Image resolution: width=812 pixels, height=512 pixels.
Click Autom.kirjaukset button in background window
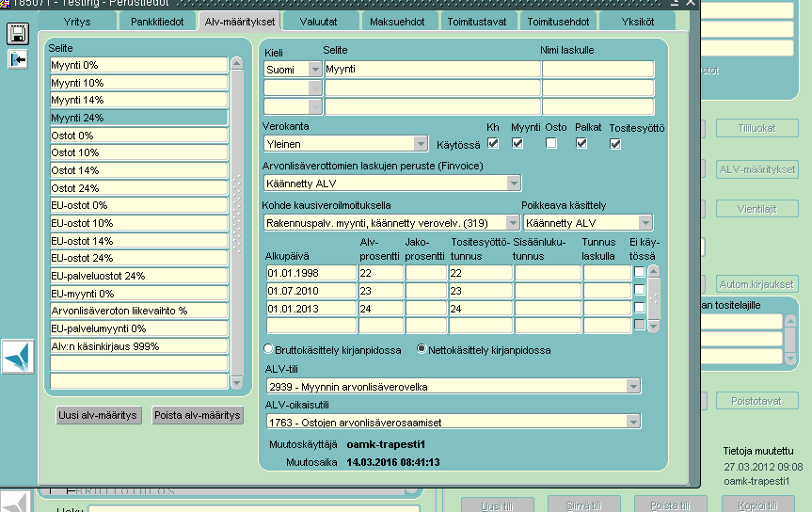pos(757,284)
